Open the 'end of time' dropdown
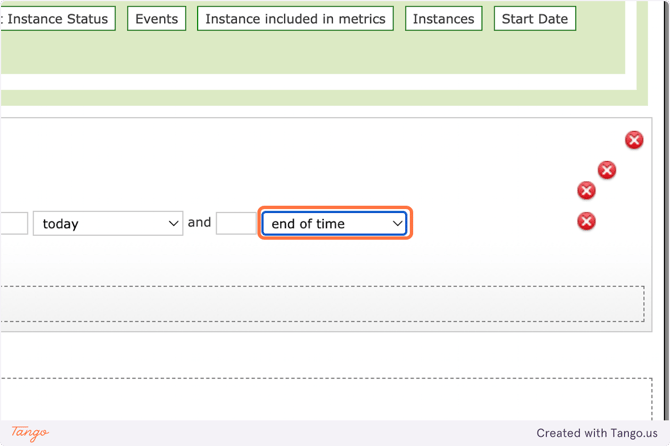Image resolution: width=670 pixels, height=446 pixels. [x=335, y=223]
